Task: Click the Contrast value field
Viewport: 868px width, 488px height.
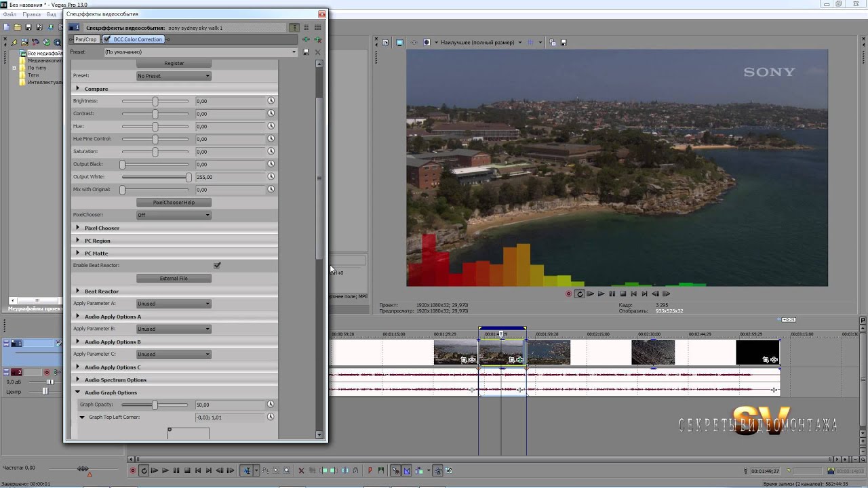Action: click(230, 113)
